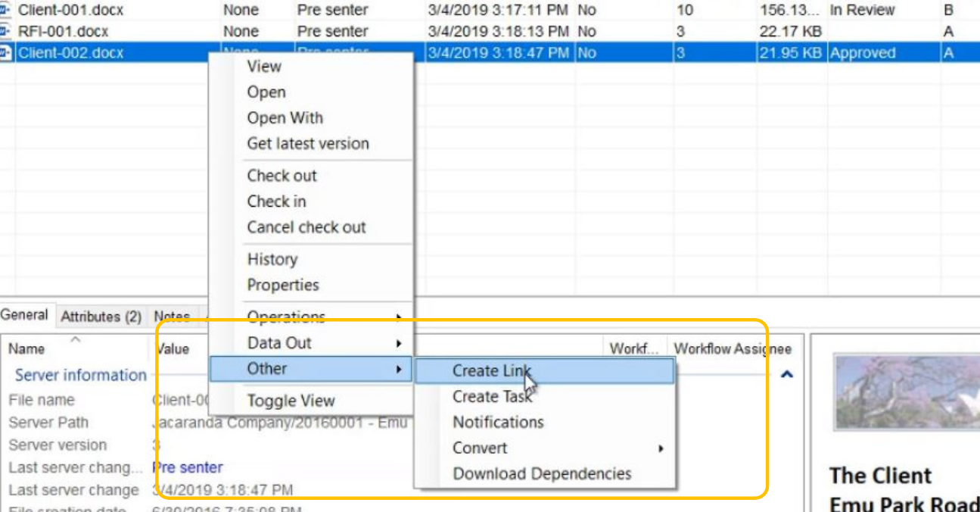This screenshot has width=980, height=512.
Task: Select Check out from context menu
Action: tap(282, 176)
